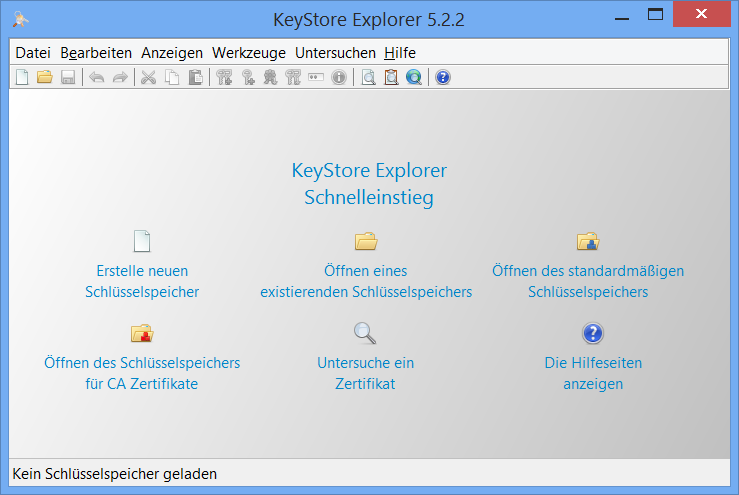Select 'Öffnen des Schlüsselspeichers für CA Zertifikate'
This screenshot has width=739, height=495.
142,372
